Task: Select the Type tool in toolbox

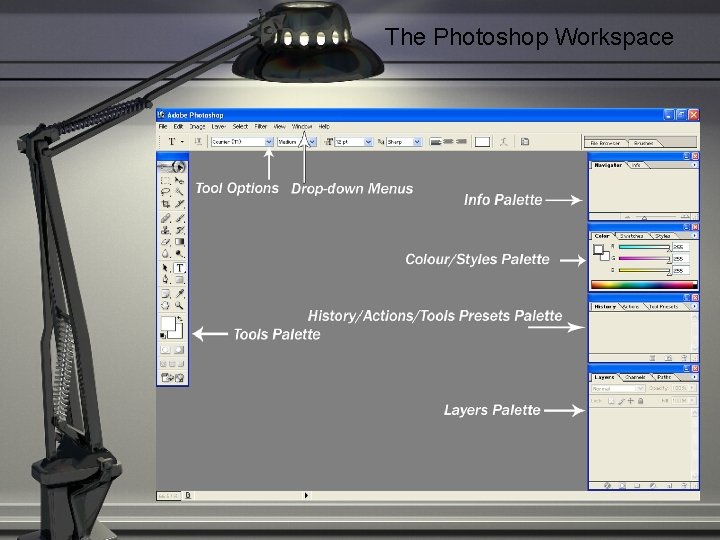Action: 179,268
